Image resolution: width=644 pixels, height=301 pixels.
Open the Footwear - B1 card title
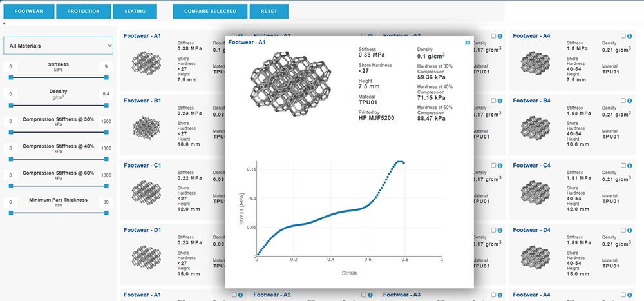pyautogui.click(x=142, y=101)
